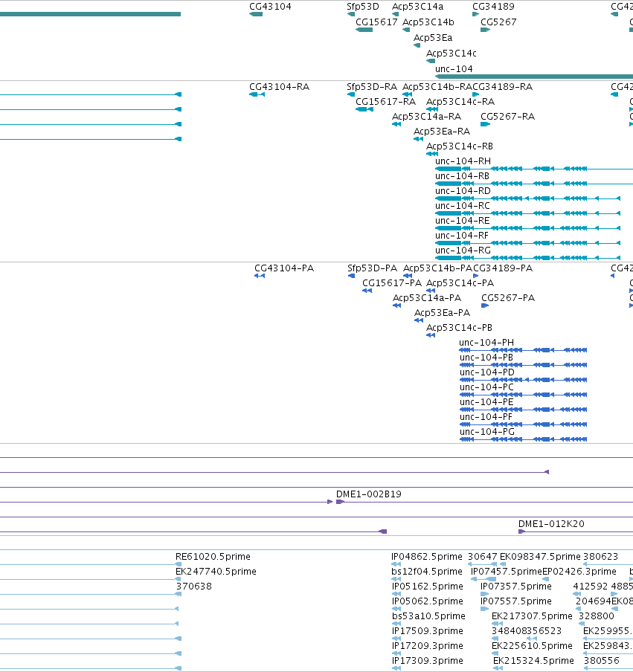Open the Sfp53D-PA protein feature
Screen dimensions: 633x672
point(351,276)
